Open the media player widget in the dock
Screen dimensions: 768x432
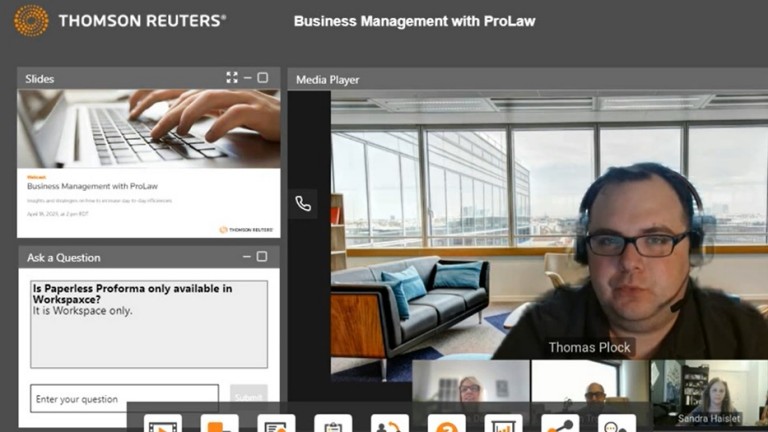point(163,424)
